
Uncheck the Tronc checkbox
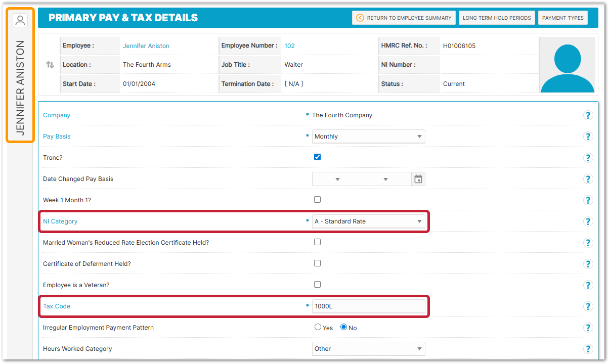[317, 157]
